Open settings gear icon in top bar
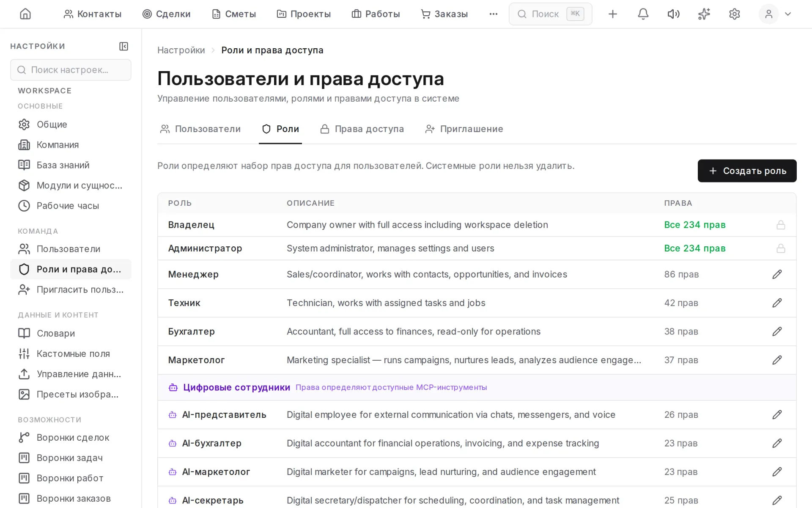The width and height of the screenshot is (812, 508). click(x=734, y=14)
